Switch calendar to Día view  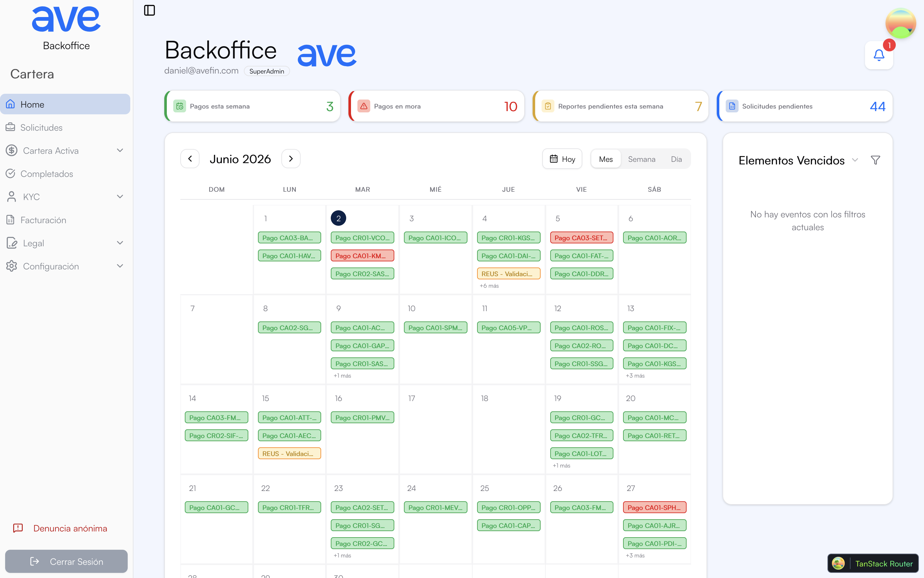click(676, 159)
